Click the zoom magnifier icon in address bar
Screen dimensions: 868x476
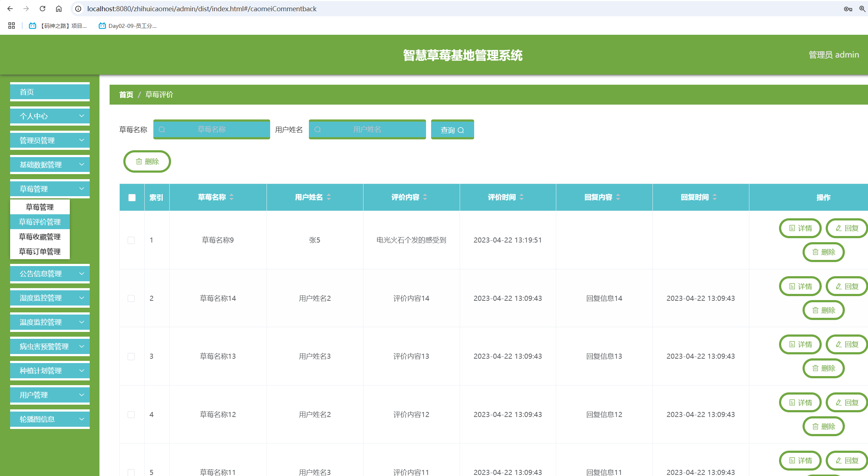[863, 9]
